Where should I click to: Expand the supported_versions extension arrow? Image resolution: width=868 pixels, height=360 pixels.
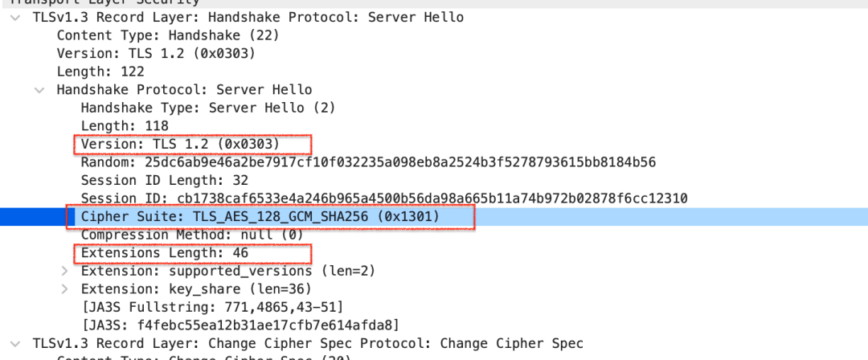[64, 271]
